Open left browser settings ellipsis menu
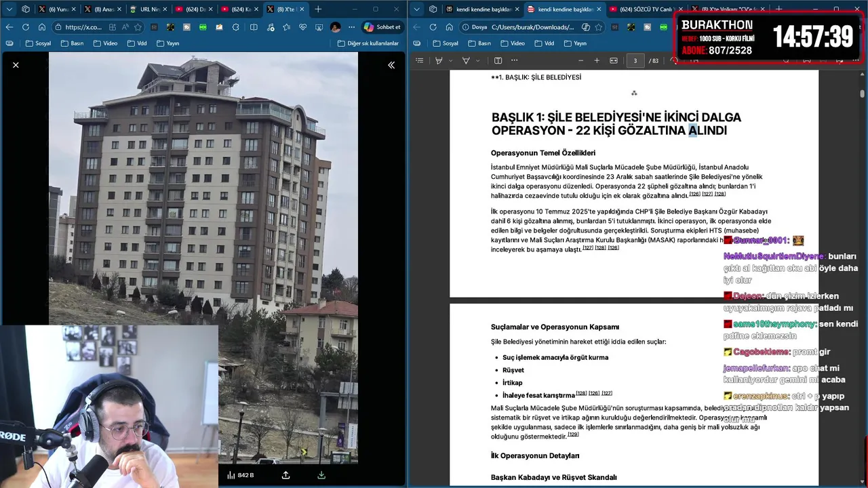The height and width of the screenshot is (488, 868). [351, 27]
